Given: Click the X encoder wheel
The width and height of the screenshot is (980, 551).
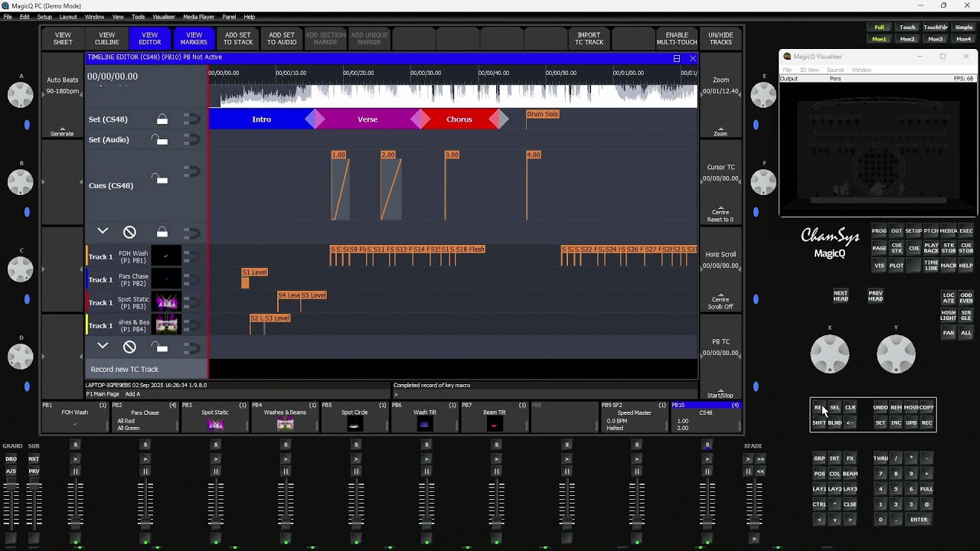Looking at the screenshot, I should coord(830,354).
